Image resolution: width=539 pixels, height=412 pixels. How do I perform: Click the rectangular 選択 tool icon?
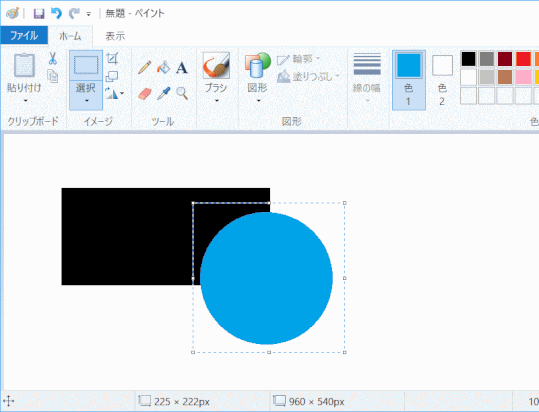pyautogui.click(x=86, y=65)
